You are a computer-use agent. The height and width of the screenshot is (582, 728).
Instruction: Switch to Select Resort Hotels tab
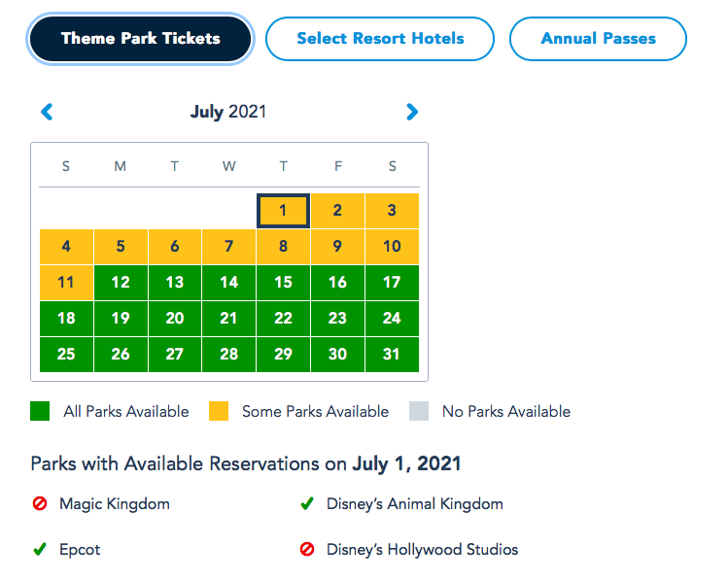coord(380,39)
